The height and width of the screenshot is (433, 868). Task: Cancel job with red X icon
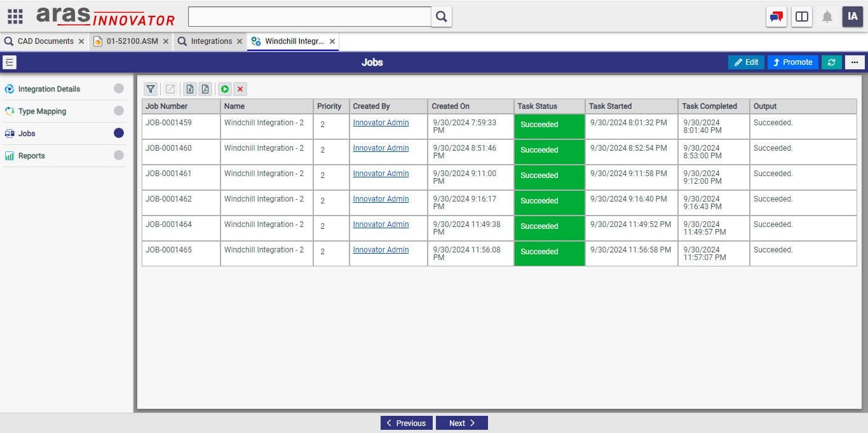click(x=240, y=89)
